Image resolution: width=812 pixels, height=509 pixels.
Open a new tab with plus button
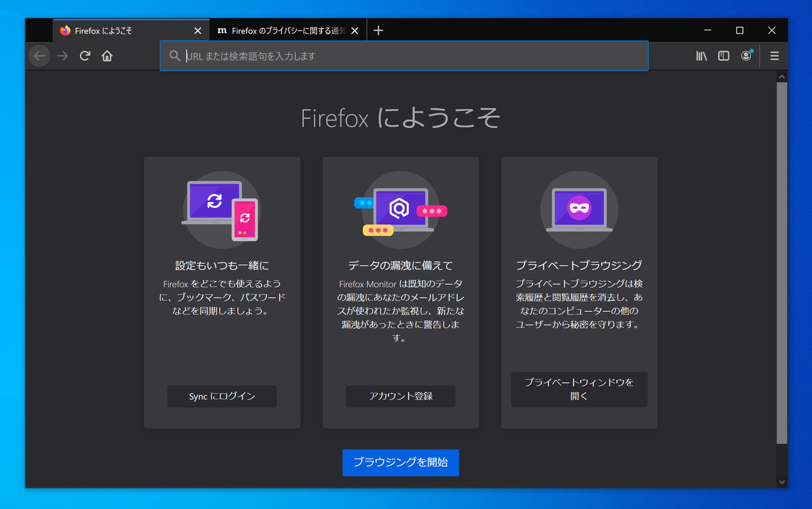click(379, 30)
